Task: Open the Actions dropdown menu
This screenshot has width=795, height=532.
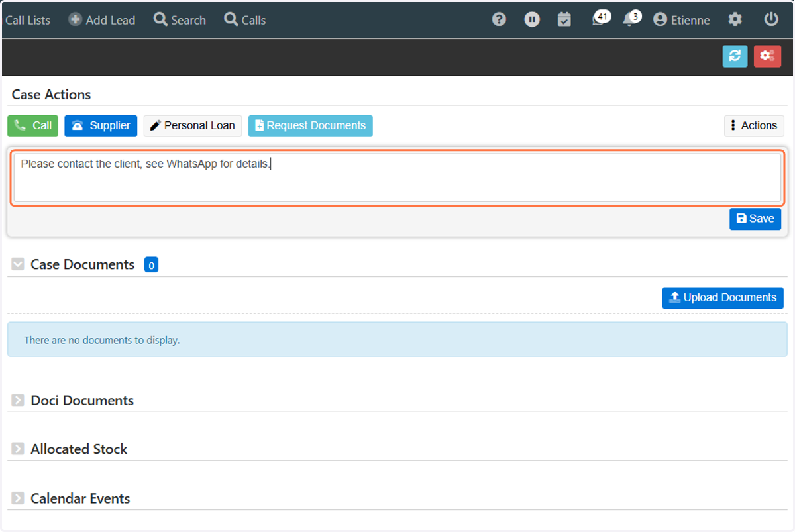Action: (x=754, y=126)
